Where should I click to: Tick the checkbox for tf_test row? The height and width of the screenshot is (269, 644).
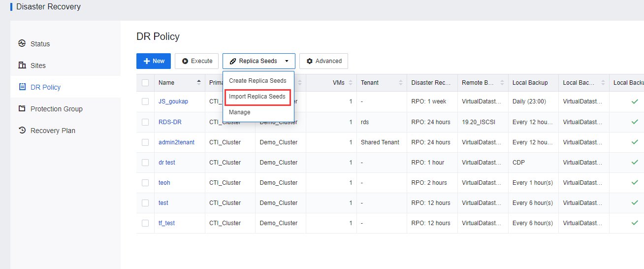[145, 223]
